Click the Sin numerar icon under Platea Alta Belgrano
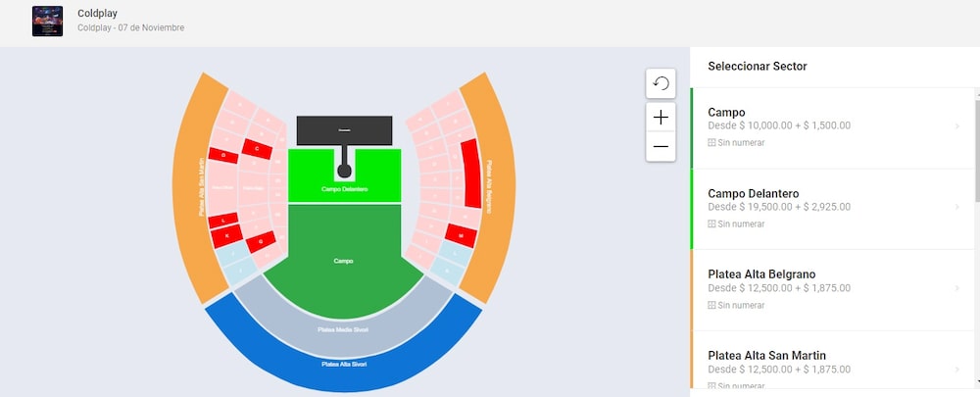980x397 pixels. coord(712,306)
